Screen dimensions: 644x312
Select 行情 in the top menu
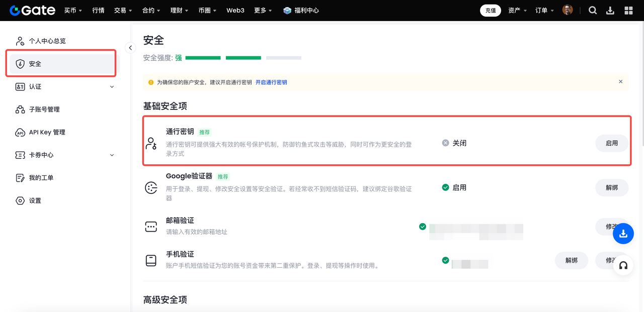click(98, 10)
